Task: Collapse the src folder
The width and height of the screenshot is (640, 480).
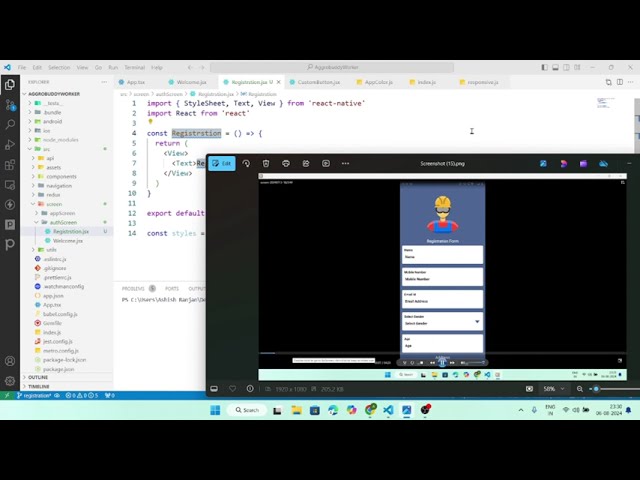Action: point(46,149)
